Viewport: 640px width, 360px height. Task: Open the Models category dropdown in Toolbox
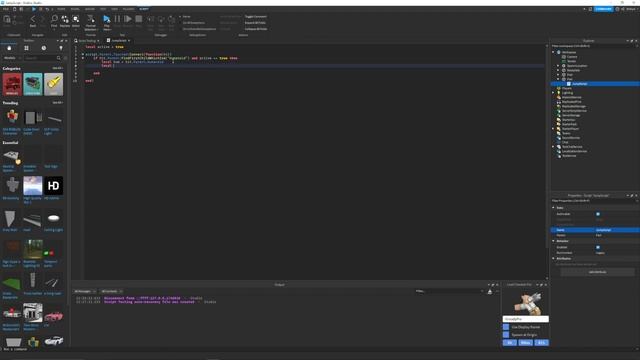(x=12, y=58)
